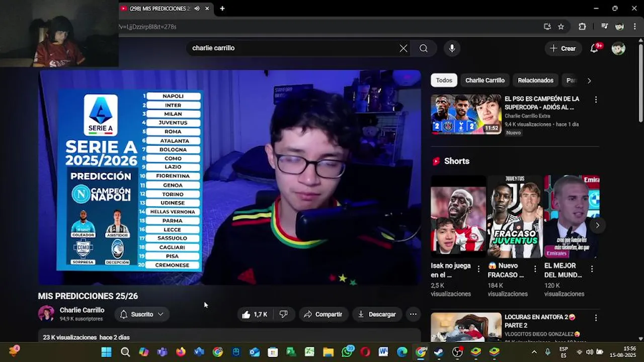Open Windows Start menu
644x362 pixels.
click(x=107, y=352)
